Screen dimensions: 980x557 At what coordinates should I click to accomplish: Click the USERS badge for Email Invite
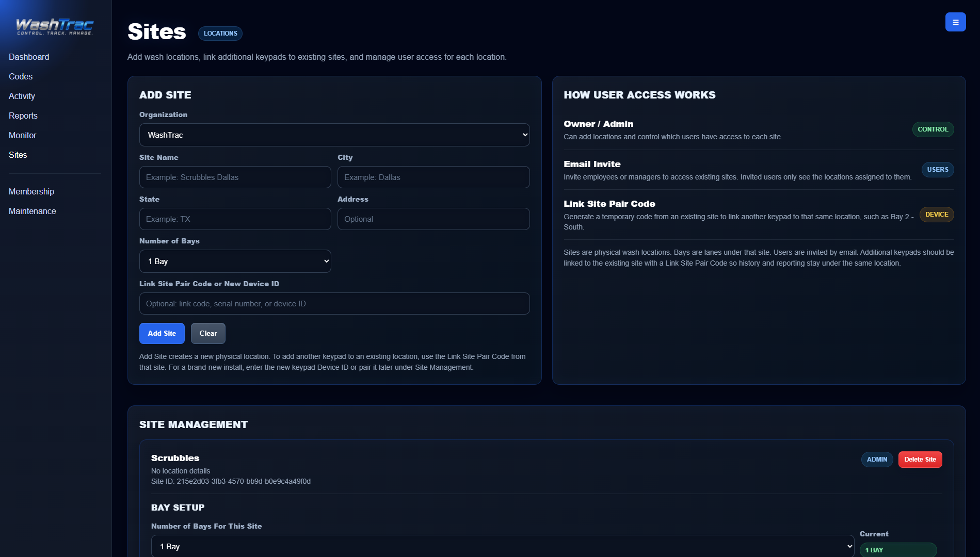pyautogui.click(x=938, y=170)
